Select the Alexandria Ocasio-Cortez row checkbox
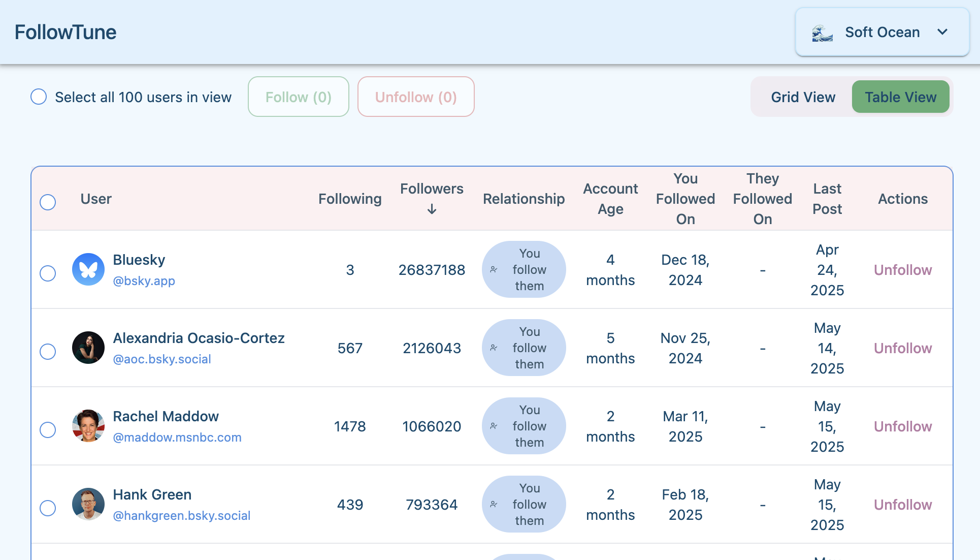The image size is (980, 560). tap(48, 352)
